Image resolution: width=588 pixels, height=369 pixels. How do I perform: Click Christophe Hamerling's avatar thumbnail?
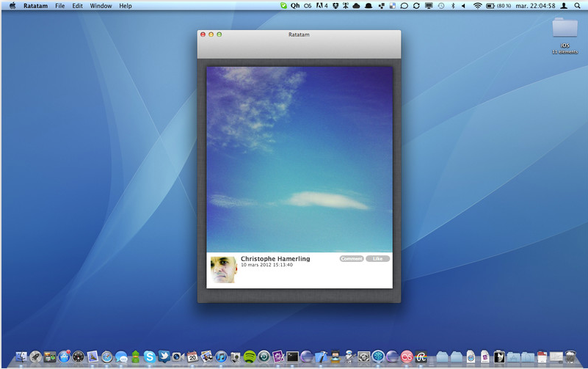click(x=223, y=270)
